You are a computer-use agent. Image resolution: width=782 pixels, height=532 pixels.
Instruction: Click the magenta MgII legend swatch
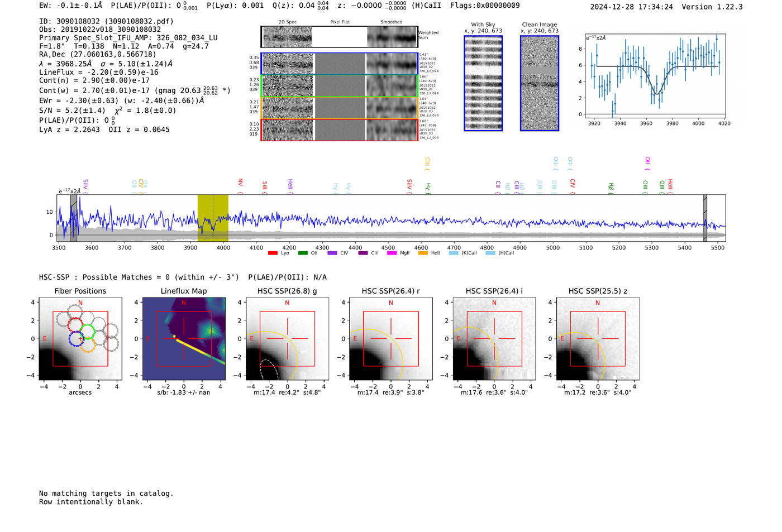coord(392,253)
